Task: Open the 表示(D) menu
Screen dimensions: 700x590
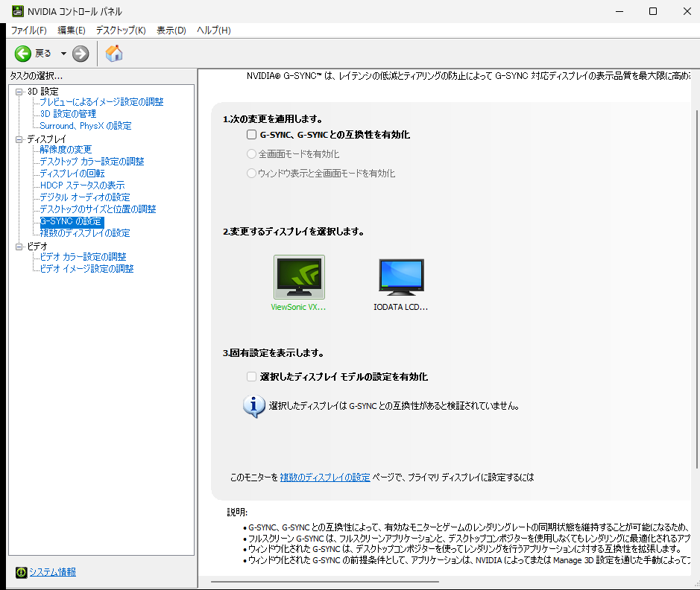Action: (171, 31)
